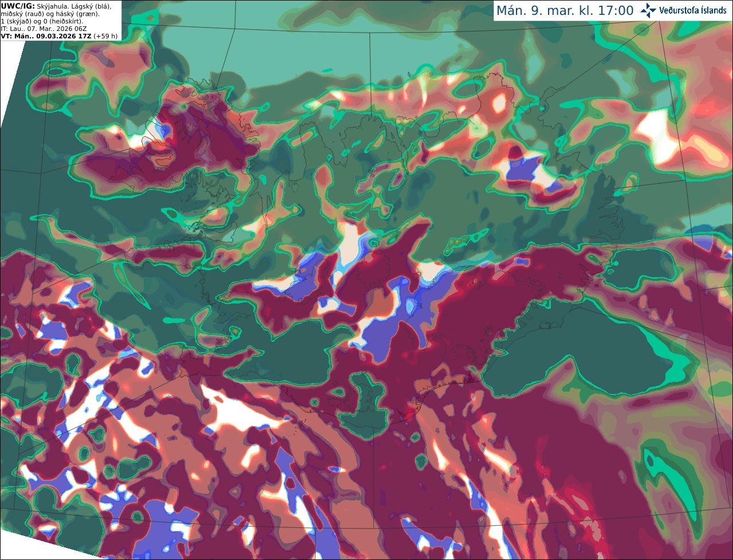
Task: Click the "Veðurstofa Íslands" text
Action: click(693, 10)
